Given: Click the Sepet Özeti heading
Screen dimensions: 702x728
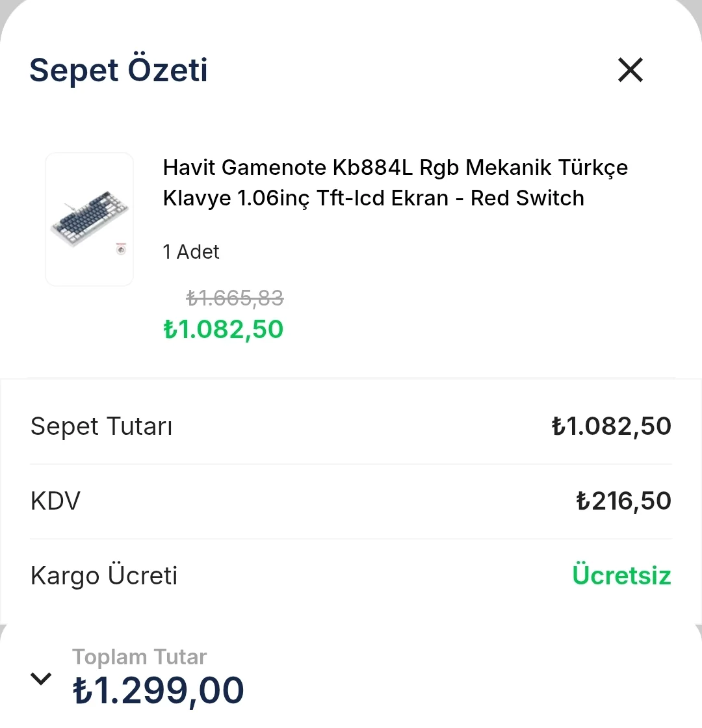Looking at the screenshot, I should [118, 70].
